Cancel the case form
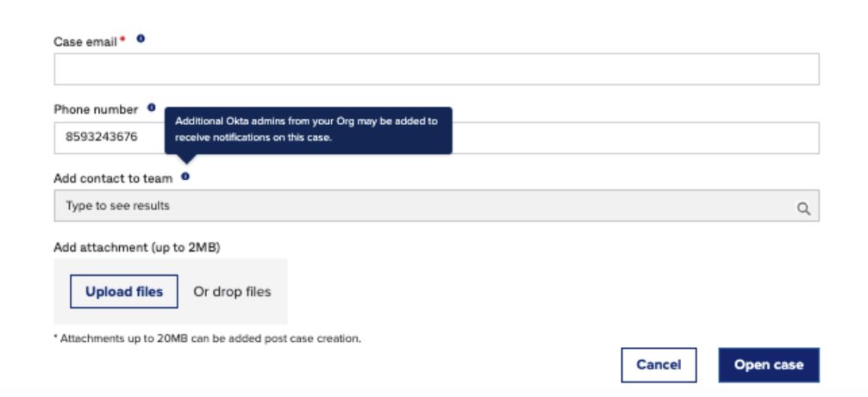 point(659,365)
